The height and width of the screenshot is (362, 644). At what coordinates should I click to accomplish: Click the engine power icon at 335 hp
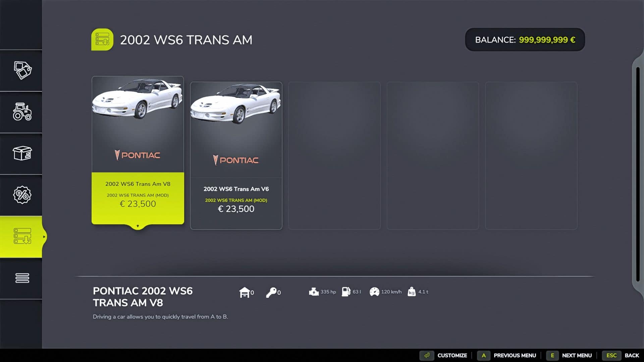[x=314, y=292]
